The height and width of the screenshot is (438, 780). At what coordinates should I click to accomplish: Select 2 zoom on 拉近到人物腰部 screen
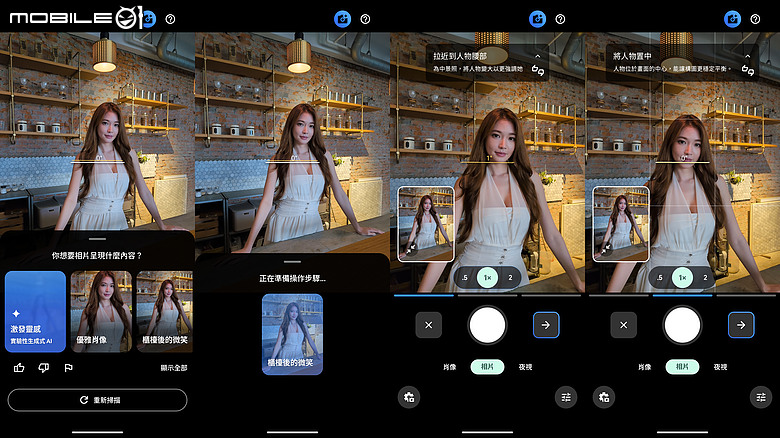click(510, 278)
